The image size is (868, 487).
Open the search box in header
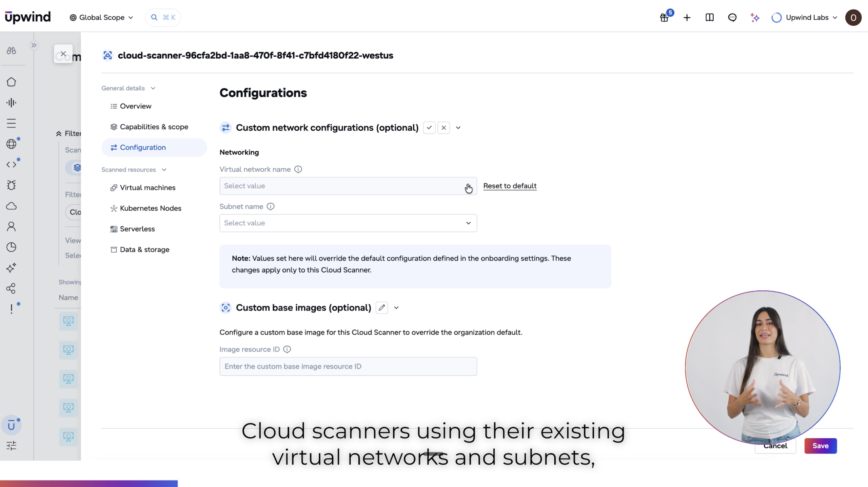(163, 18)
